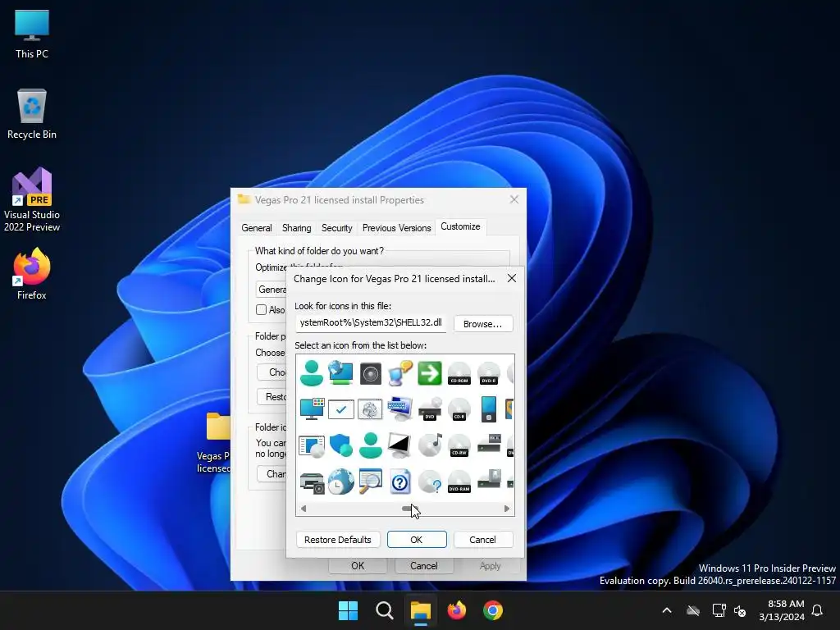This screenshot has height=630, width=840.
Task: Click the icon file path field
Action: [x=371, y=323]
